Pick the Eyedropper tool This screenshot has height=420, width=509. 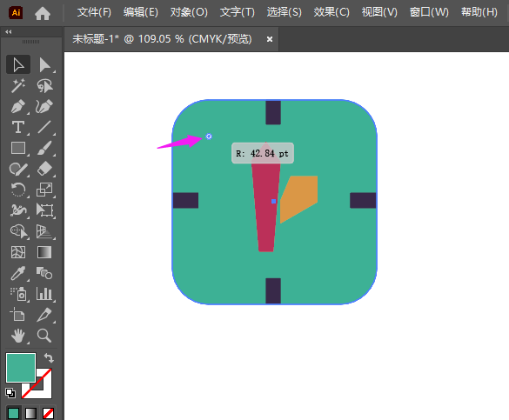point(18,273)
